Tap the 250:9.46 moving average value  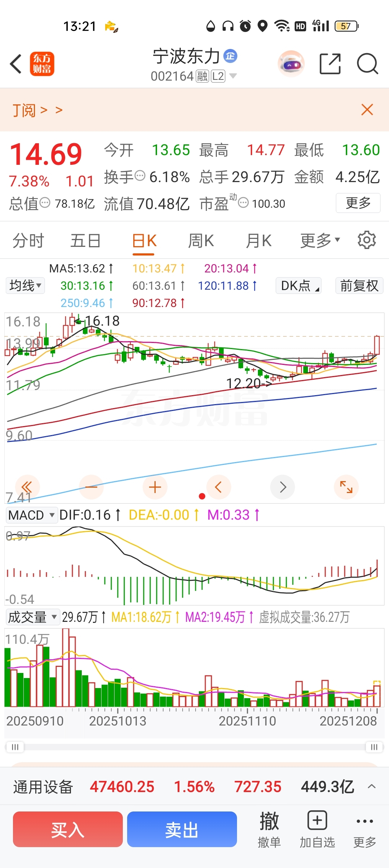coord(86,303)
